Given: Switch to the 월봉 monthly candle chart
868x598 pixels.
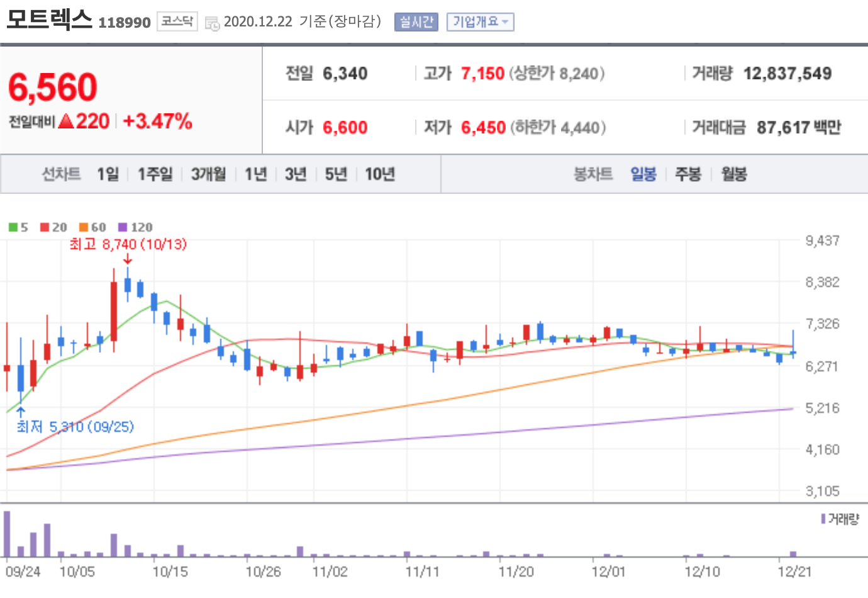Looking at the screenshot, I should (x=734, y=174).
